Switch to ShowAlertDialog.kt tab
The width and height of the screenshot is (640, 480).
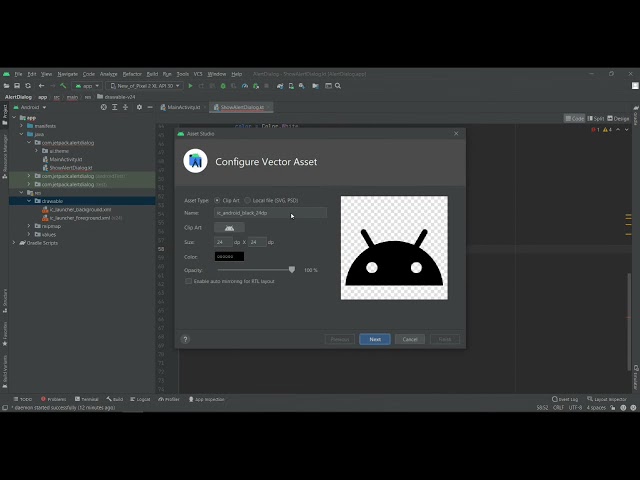click(242, 107)
